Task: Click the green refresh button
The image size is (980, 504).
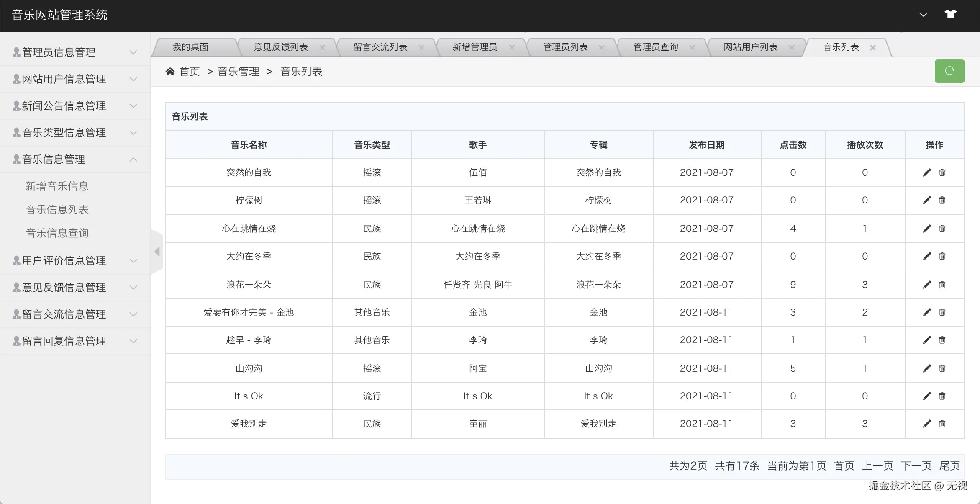Action: click(x=949, y=71)
